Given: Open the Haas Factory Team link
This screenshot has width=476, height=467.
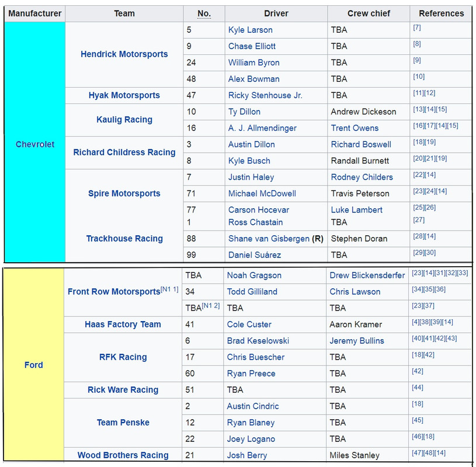Looking at the screenshot, I should pyautogui.click(x=123, y=325).
